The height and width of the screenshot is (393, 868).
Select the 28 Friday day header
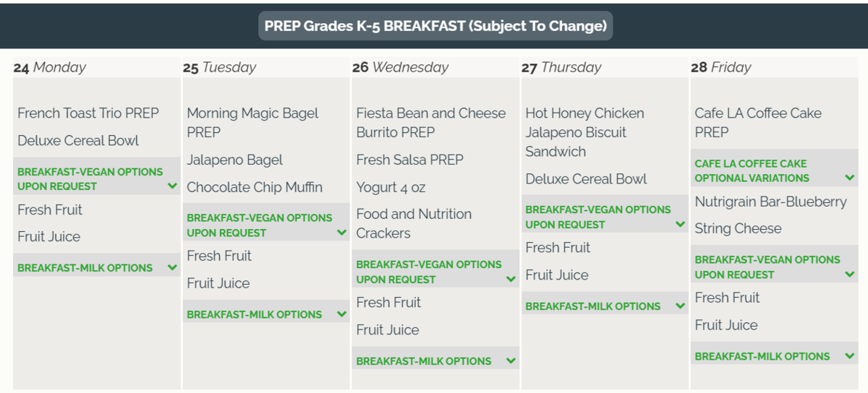coord(721,67)
